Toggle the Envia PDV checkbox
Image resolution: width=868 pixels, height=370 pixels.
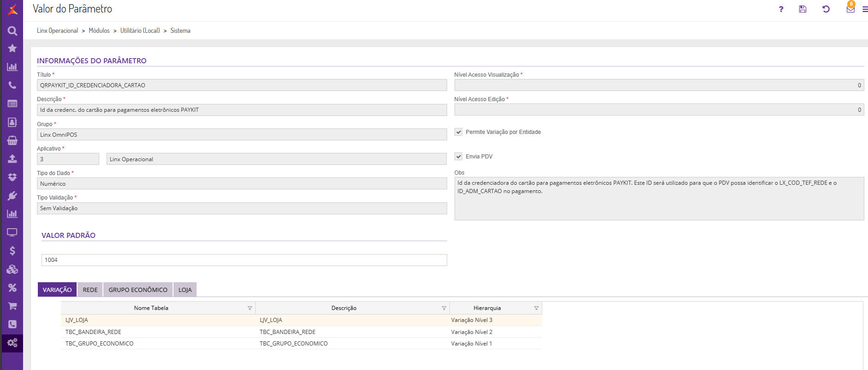tap(459, 157)
